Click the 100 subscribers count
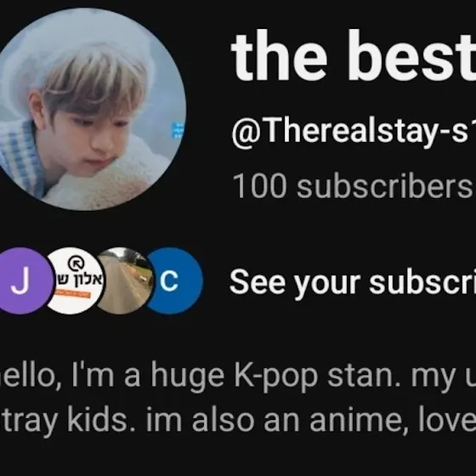This screenshot has width=476, height=476. [x=352, y=186]
